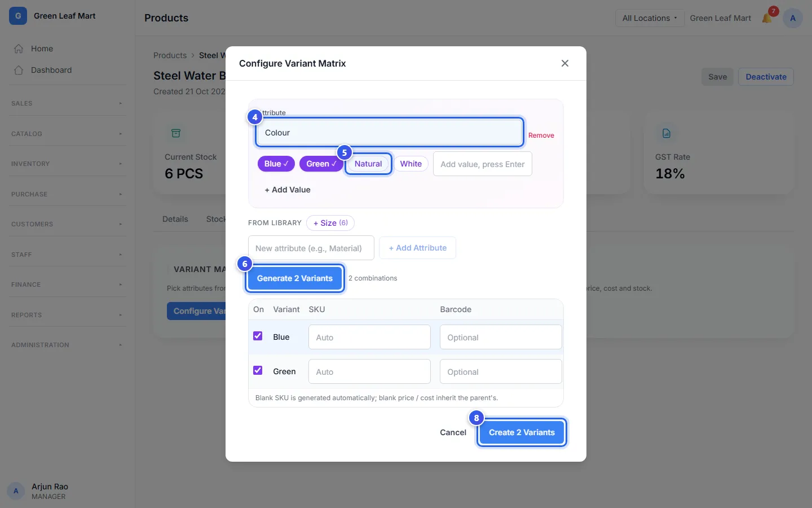Expand the Inventory sidebar section
The image size is (812, 508).
pos(68,164)
